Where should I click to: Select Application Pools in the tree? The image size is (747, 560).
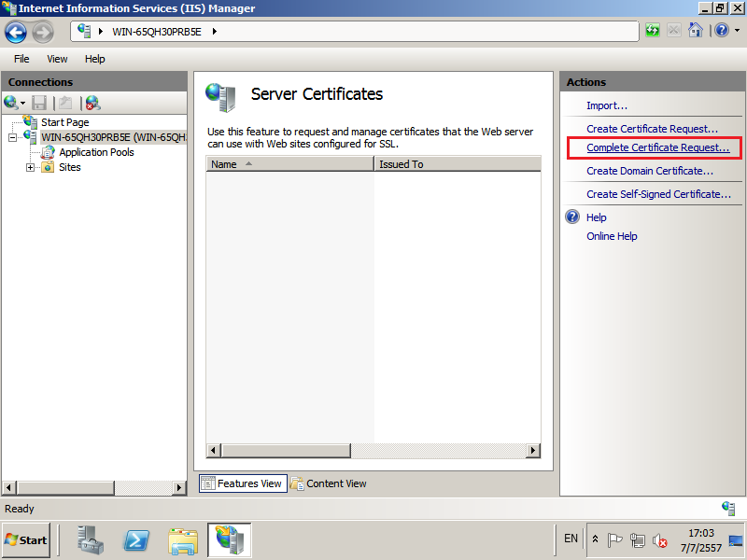tap(96, 152)
